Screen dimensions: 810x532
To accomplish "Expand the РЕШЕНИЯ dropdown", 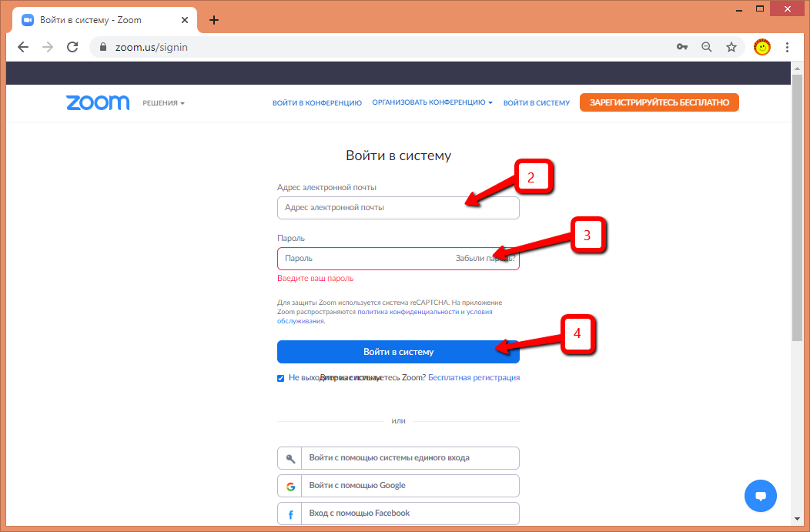I will [163, 103].
